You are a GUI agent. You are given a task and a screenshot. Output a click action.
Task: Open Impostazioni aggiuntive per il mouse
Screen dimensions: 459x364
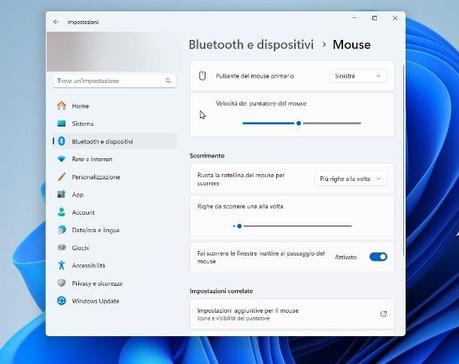[x=292, y=314]
